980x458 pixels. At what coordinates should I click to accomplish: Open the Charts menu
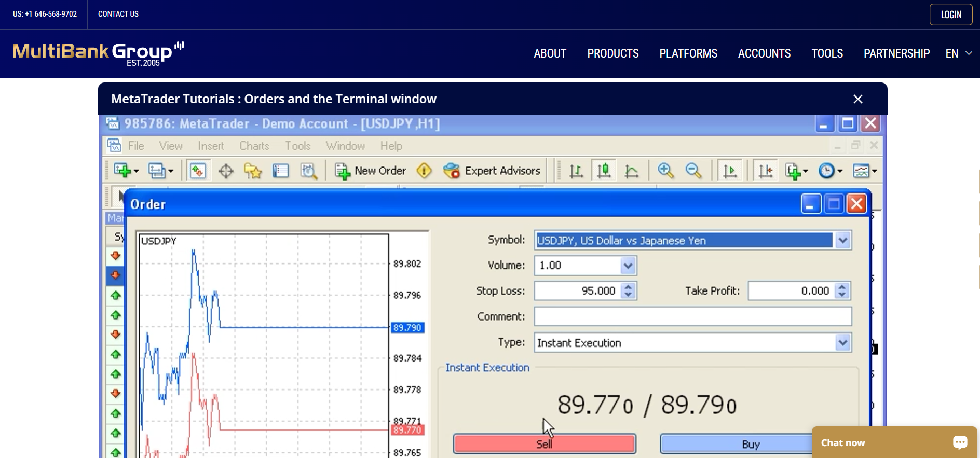pyautogui.click(x=254, y=146)
